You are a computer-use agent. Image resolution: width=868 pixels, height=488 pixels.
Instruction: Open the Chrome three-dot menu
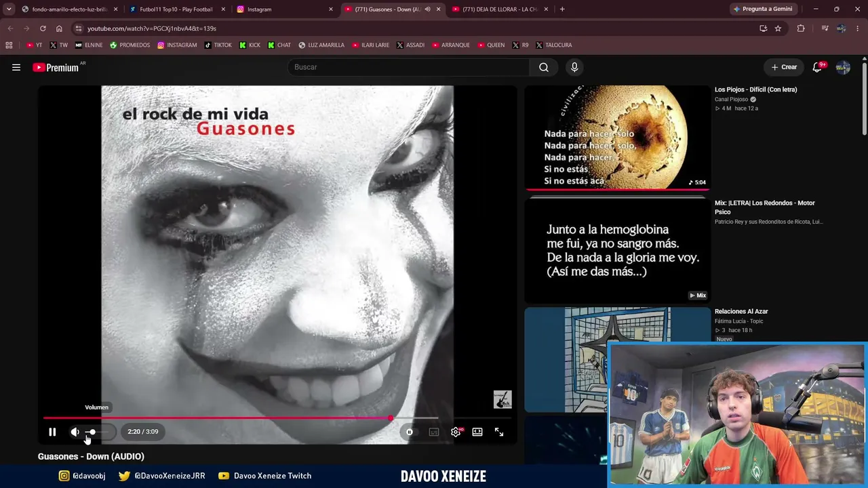coord(859,28)
